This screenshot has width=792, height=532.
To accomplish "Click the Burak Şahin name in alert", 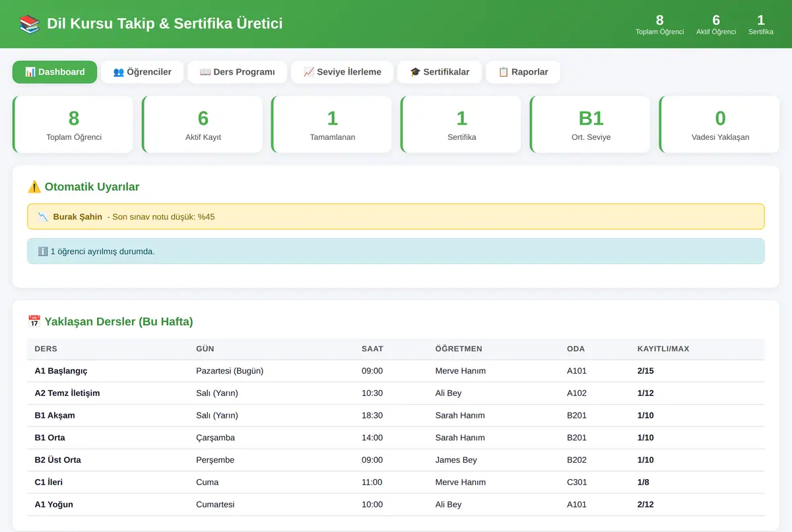I will point(78,216).
